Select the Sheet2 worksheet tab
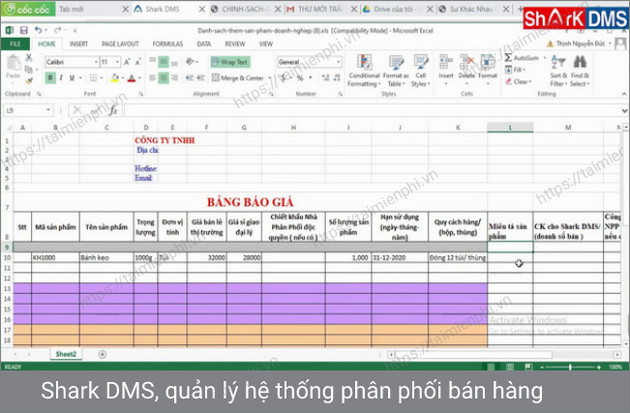Screen dimensions: 630x413 pyautogui.click(x=67, y=354)
